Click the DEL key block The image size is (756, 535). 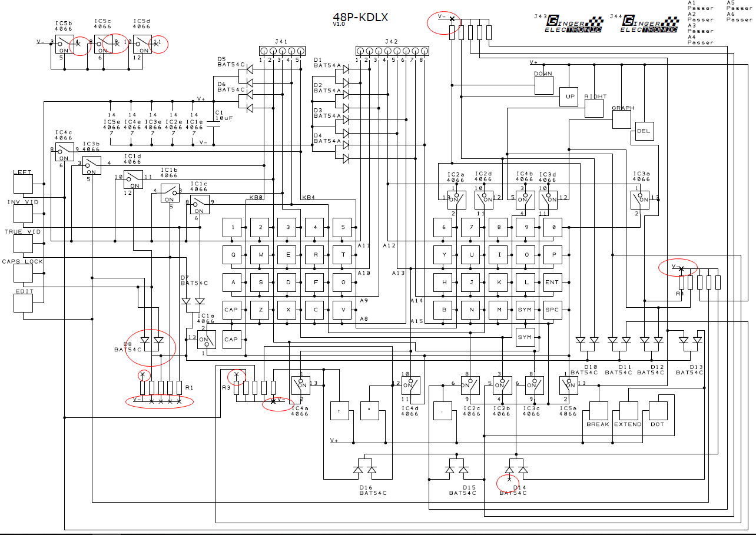tap(645, 131)
